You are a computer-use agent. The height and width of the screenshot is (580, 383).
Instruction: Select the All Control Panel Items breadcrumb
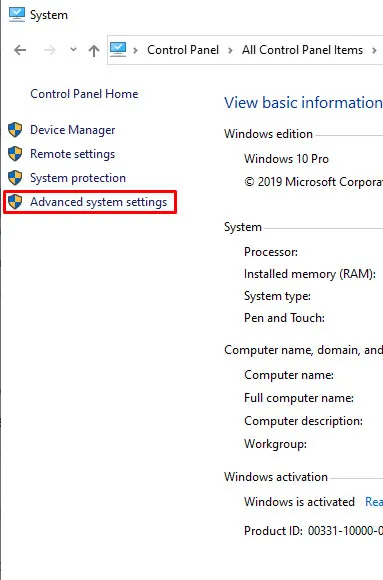(x=302, y=50)
